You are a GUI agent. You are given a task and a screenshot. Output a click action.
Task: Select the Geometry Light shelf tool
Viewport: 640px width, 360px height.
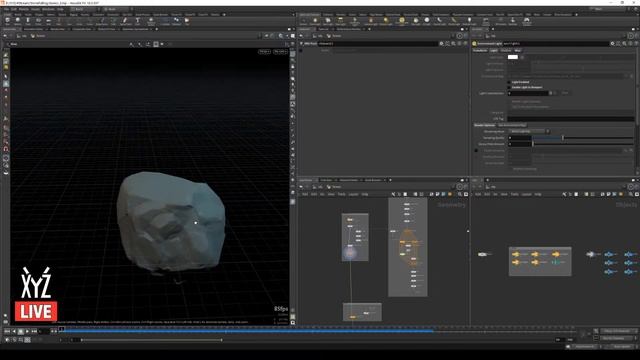pos(355,21)
